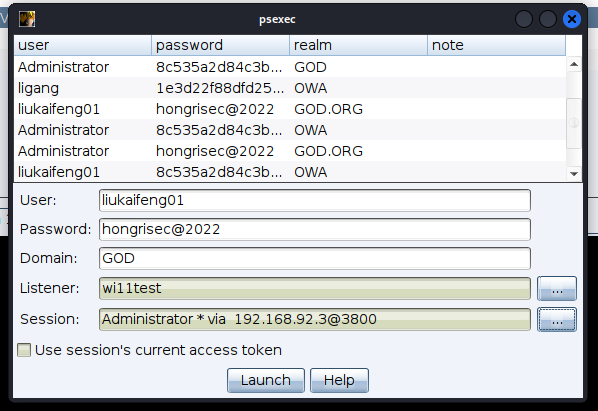
Task: Minimize the psexec window
Action: click(x=524, y=19)
